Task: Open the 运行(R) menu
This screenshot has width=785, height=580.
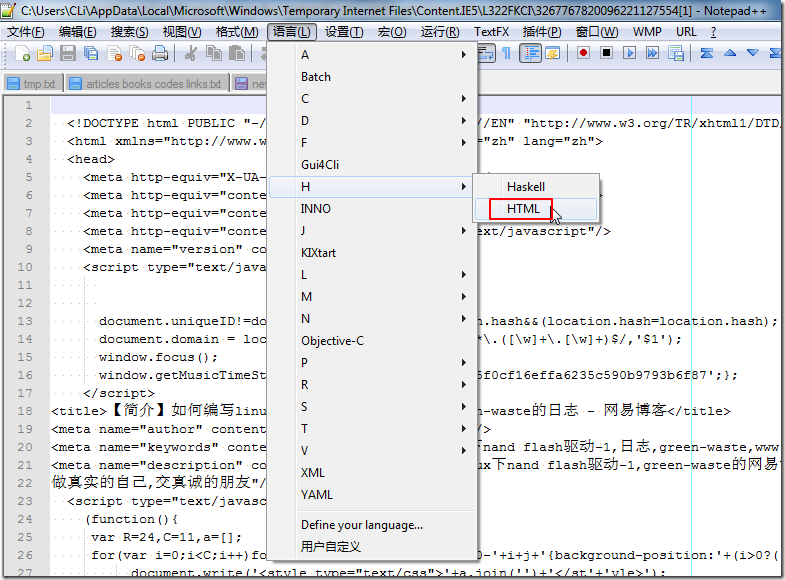Action: pyautogui.click(x=440, y=32)
